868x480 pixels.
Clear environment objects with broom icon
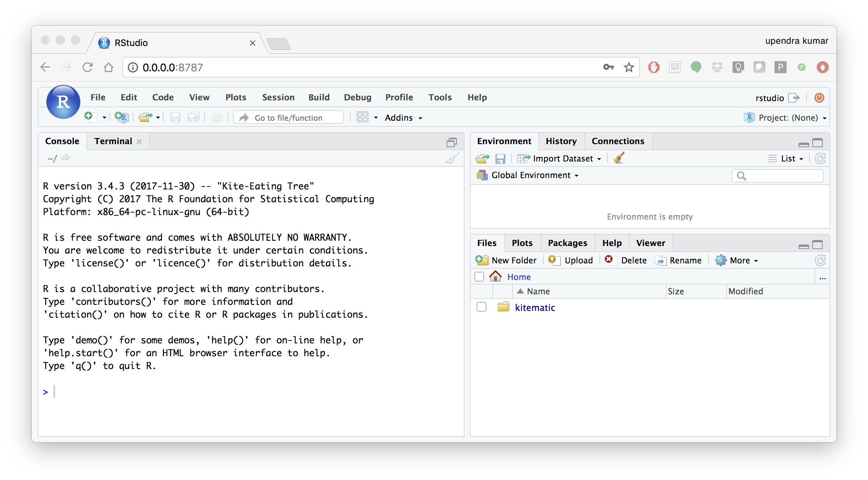coord(618,158)
